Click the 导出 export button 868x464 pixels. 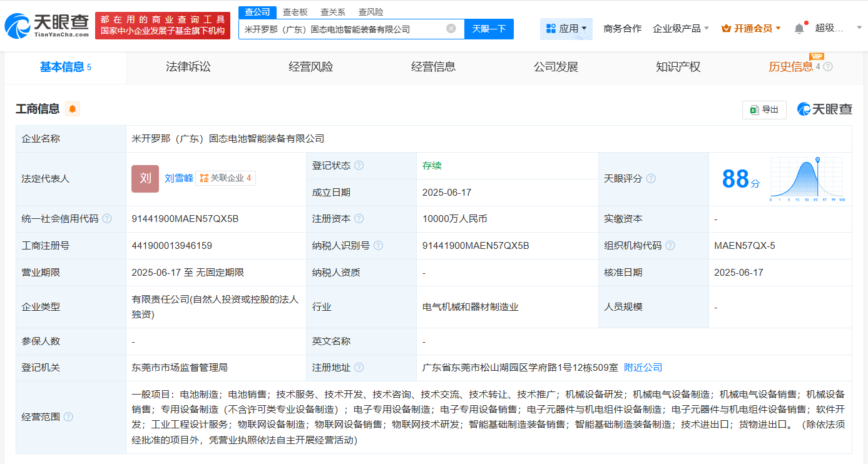click(x=764, y=109)
